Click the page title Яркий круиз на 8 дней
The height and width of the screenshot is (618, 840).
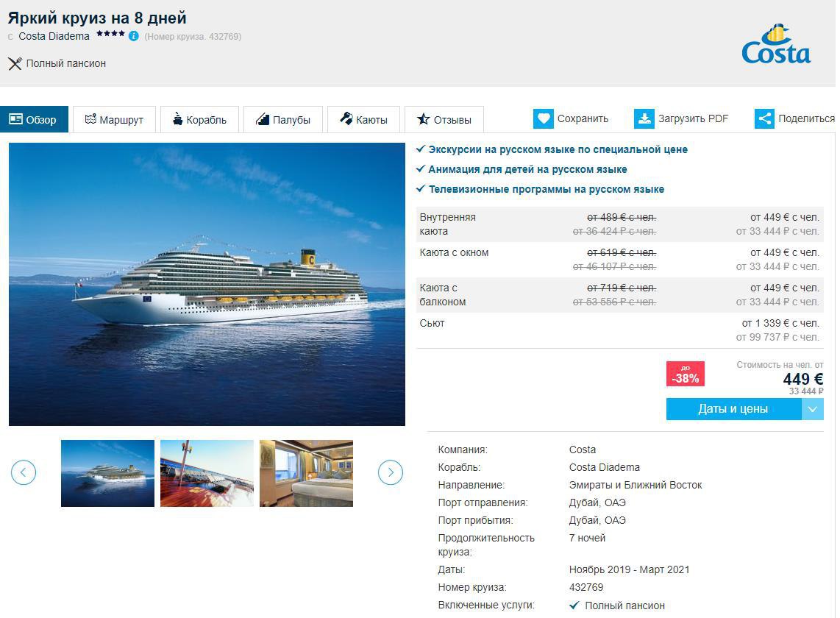tap(97, 18)
